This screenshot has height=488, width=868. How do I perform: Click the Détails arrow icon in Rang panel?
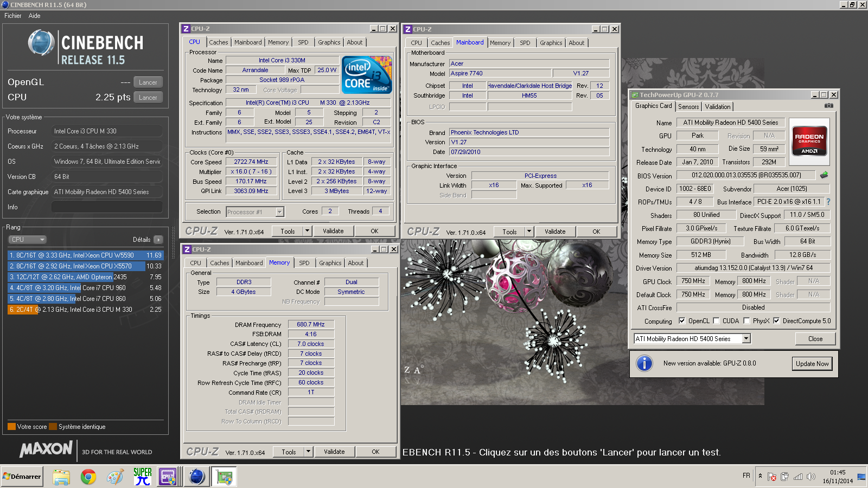158,240
